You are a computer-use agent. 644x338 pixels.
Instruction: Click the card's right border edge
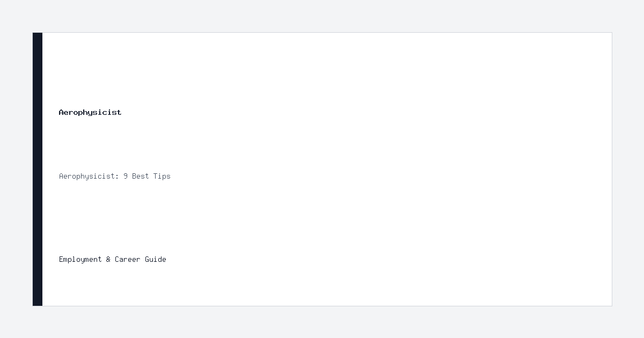(x=612, y=169)
